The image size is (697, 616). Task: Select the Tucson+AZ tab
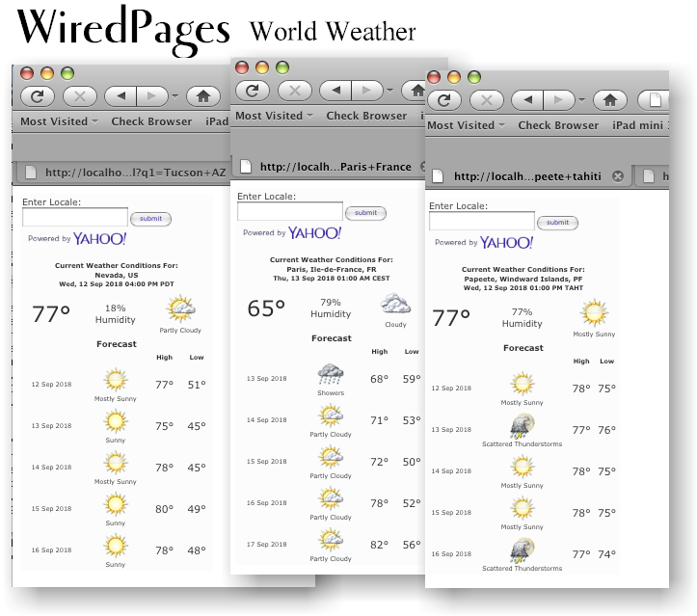[124, 173]
